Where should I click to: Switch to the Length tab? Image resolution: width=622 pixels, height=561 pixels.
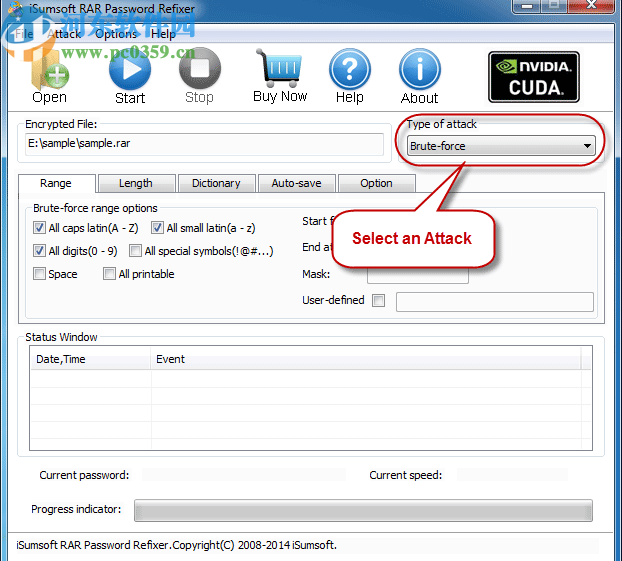pyautogui.click(x=136, y=183)
